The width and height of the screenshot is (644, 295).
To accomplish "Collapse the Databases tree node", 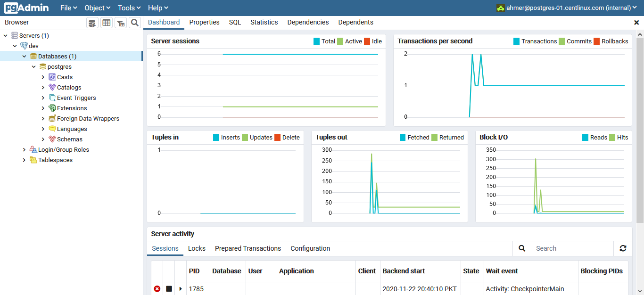I will point(24,56).
